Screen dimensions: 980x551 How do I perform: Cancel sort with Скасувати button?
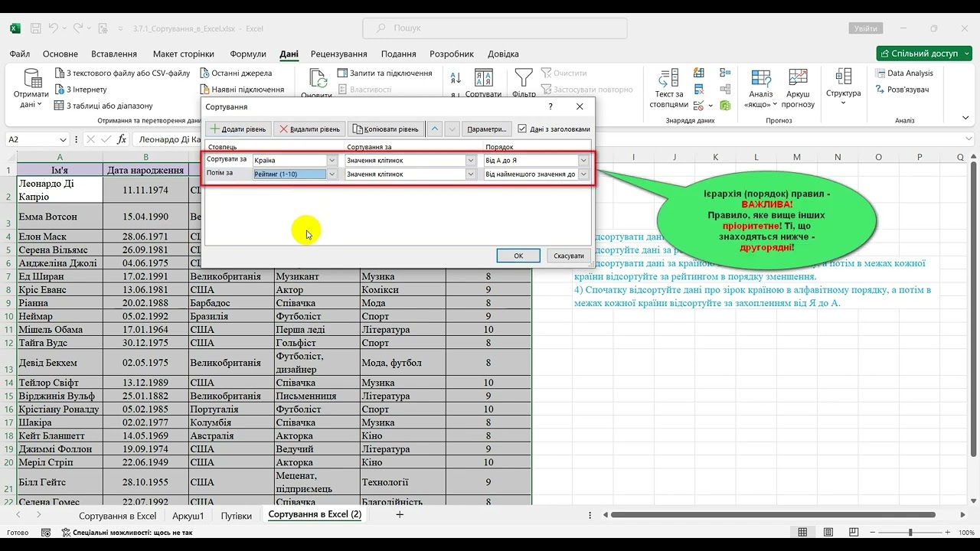pyautogui.click(x=568, y=256)
